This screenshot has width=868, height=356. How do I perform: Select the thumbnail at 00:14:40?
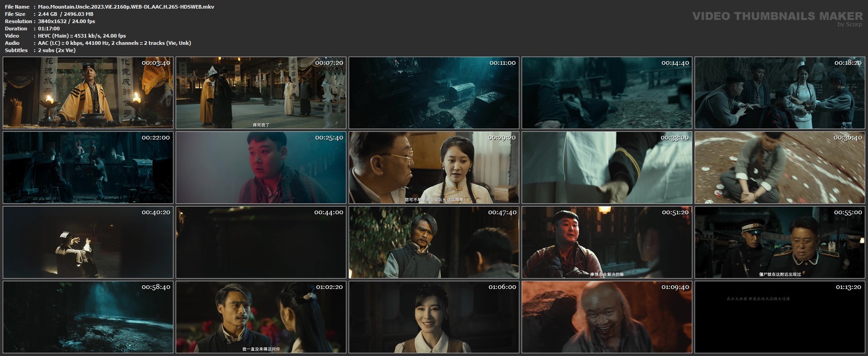(x=607, y=93)
